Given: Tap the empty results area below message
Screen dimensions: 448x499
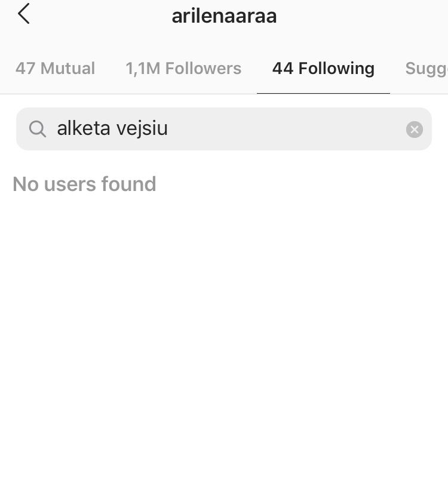Looking at the screenshot, I should (x=224, y=334).
